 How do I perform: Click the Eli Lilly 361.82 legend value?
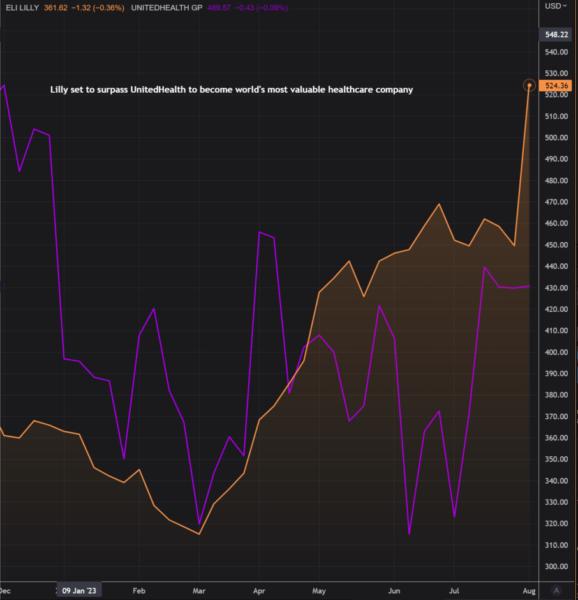[55, 8]
